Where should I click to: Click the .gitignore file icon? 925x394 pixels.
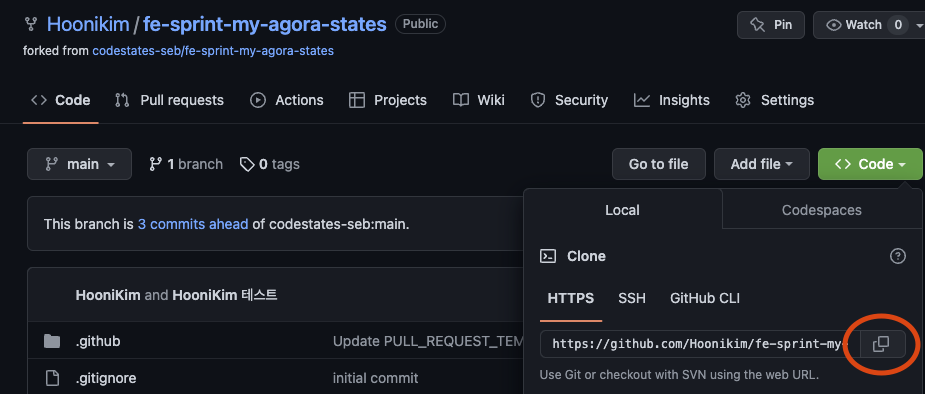point(52,377)
